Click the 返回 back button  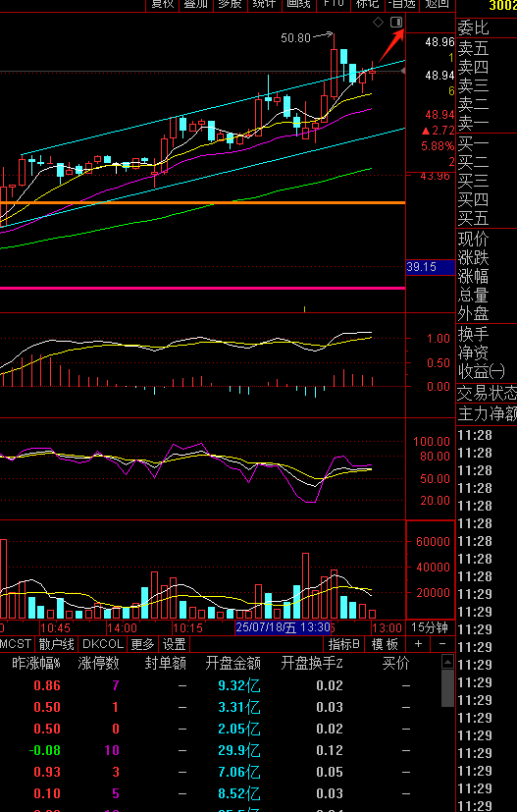438,4
